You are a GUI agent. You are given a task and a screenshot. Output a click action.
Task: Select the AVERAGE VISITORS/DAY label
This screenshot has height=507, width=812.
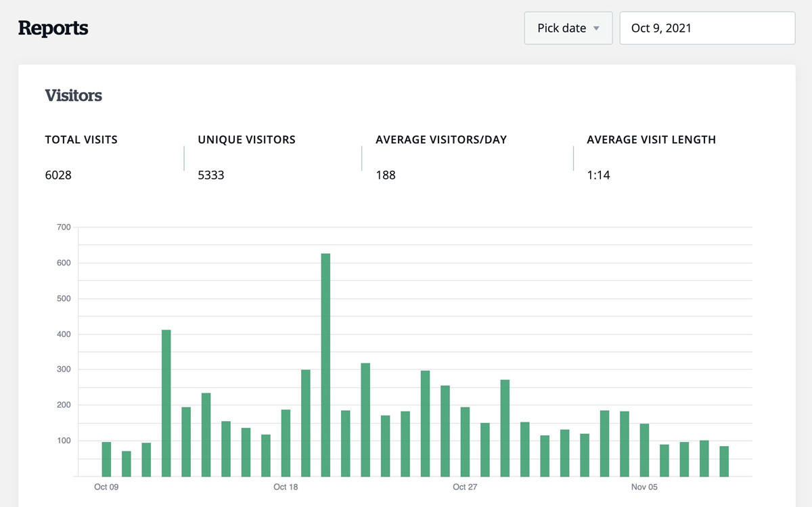click(x=441, y=140)
